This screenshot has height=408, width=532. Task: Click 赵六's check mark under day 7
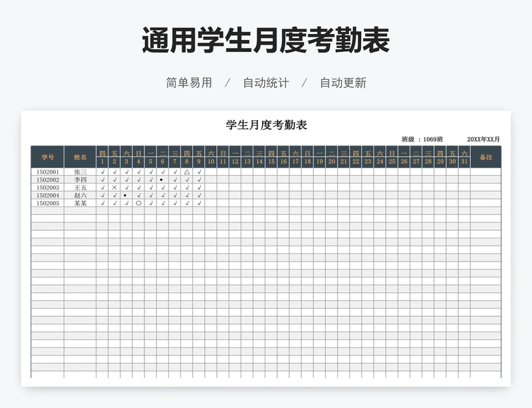pyautogui.click(x=175, y=195)
